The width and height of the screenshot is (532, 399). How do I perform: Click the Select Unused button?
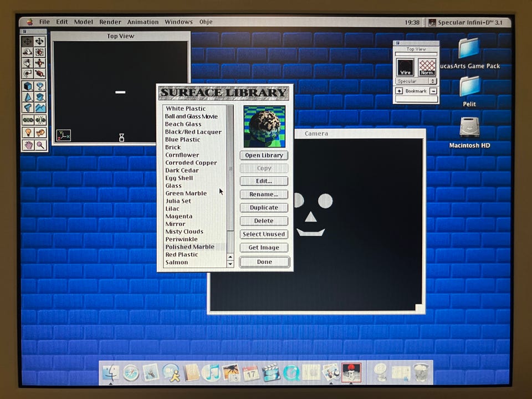click(x=264, y=234)
